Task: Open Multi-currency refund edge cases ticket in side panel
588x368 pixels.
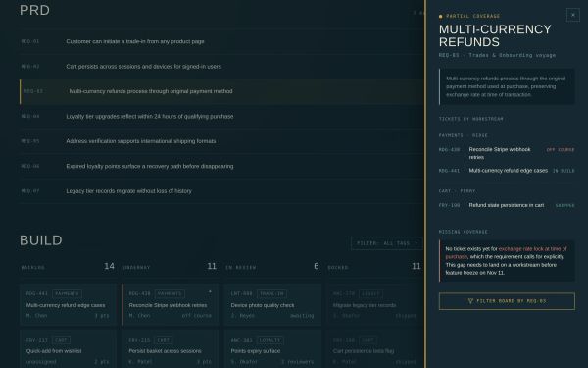Action: [x=507, y=171]
